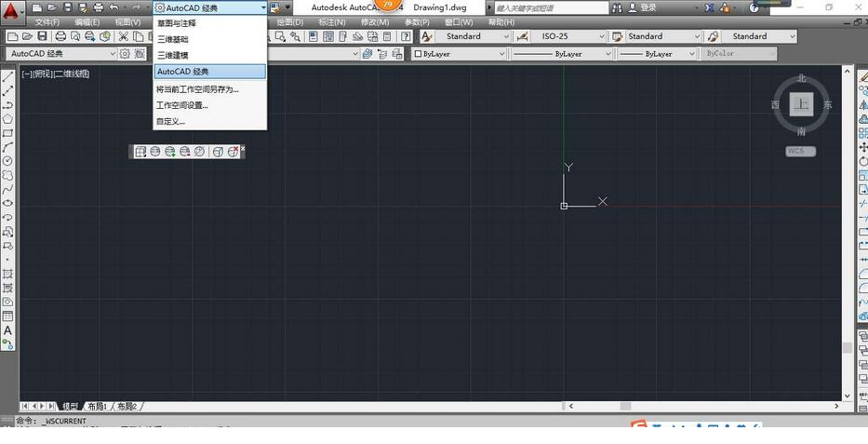The height and width of the screenshot is (444, 868).
Task: Click the help question mark in standard toolbar
Action: click(x=406, y=36)
